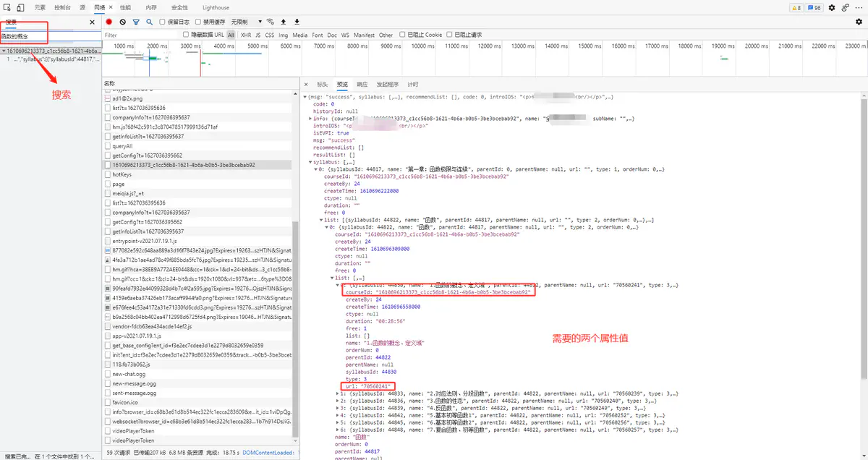
Task: Click the red record network log button
Action: point(109,22)
